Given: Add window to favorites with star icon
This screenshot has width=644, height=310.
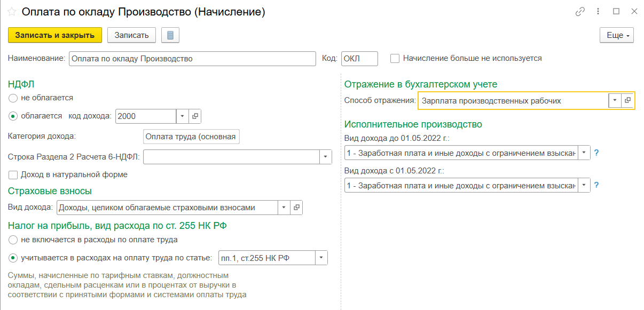Looking at the screenshot, I should pyautogui.click(x=12, y=12).
